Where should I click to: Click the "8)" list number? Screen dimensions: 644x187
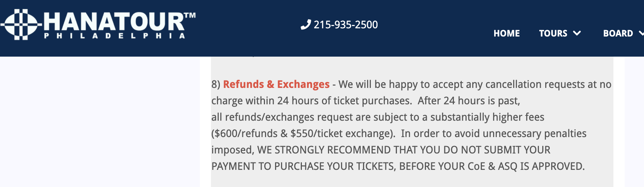pos(216,84)
